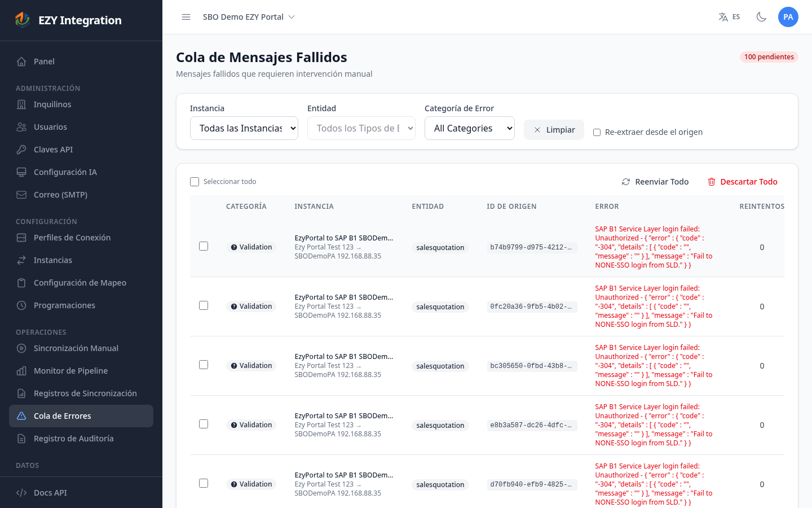Click origin ID b74b9799-d975-4212 cell
Image resolution: width=812 pixels, height=508 pixels.
pyautogui.click(x=532, y=247)
